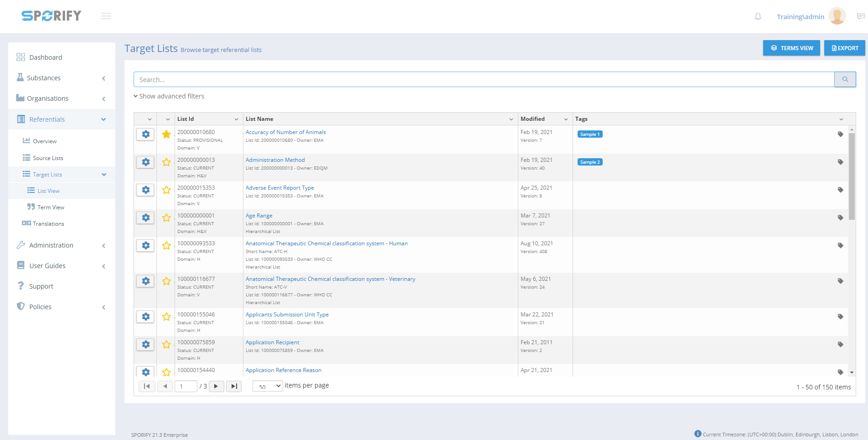Image resolution: width=868 pixels, height=440 pixels.
Task: Open gear settings for Accuracy of Number of Animals
Action: [x=145, y=135]
